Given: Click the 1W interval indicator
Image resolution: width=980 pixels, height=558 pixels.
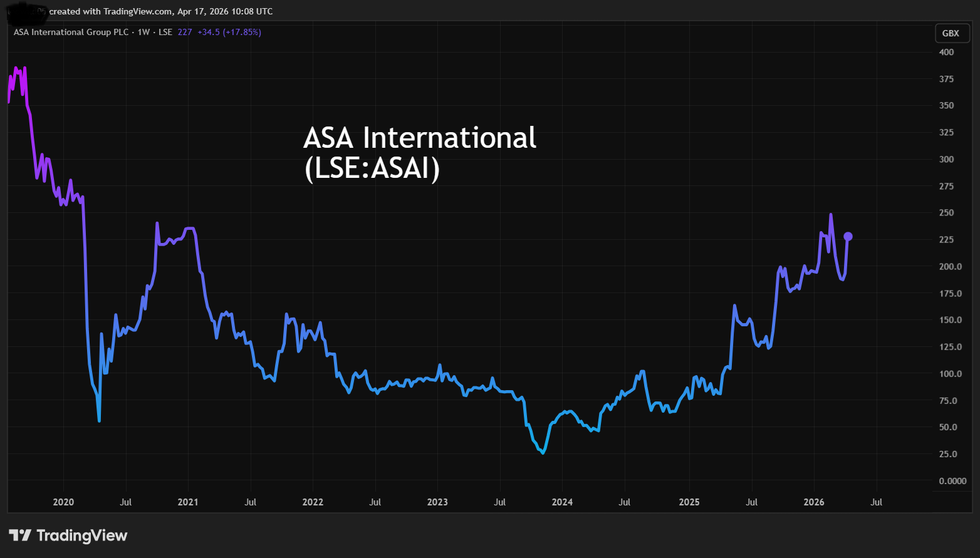Looking at the screenshot, I should tap(143, 32).
